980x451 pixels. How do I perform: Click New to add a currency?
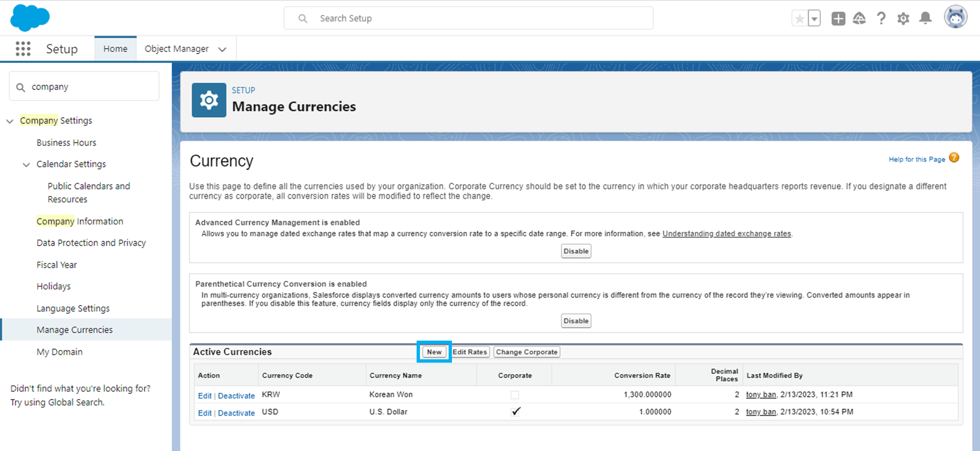434,352
